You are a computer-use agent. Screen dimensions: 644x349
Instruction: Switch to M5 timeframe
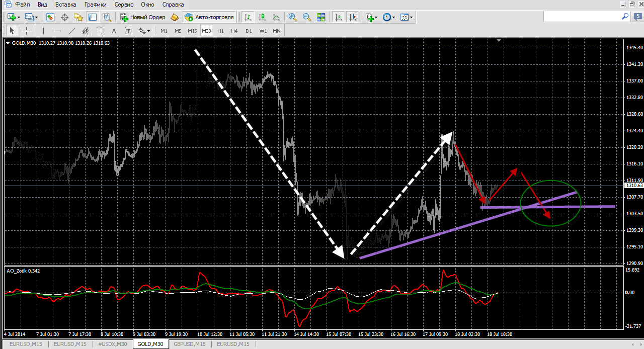pyautogui.click(x=178, y=31)
